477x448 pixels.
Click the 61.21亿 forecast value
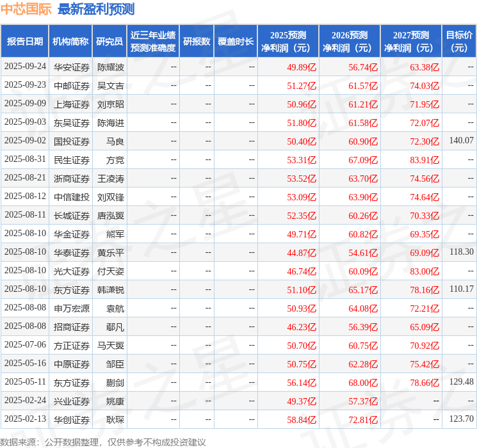(363, 104)
